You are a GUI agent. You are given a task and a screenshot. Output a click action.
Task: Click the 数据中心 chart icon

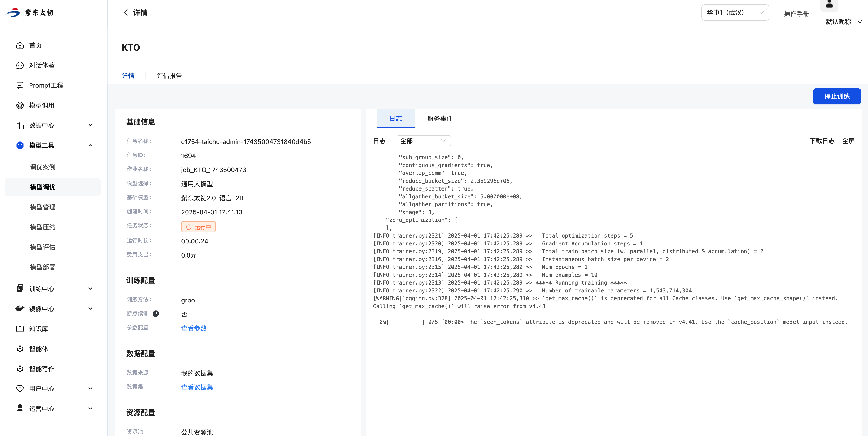(x=20, y=125)
